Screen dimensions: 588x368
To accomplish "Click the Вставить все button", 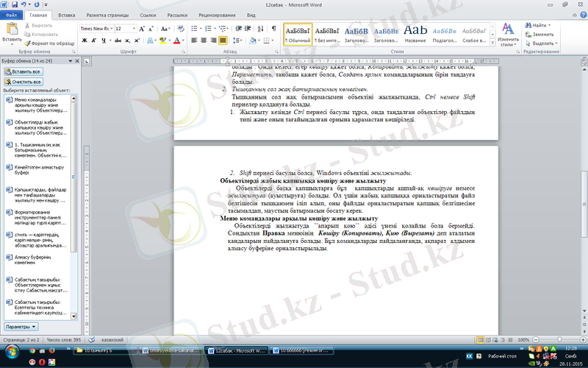I will 22,72.
